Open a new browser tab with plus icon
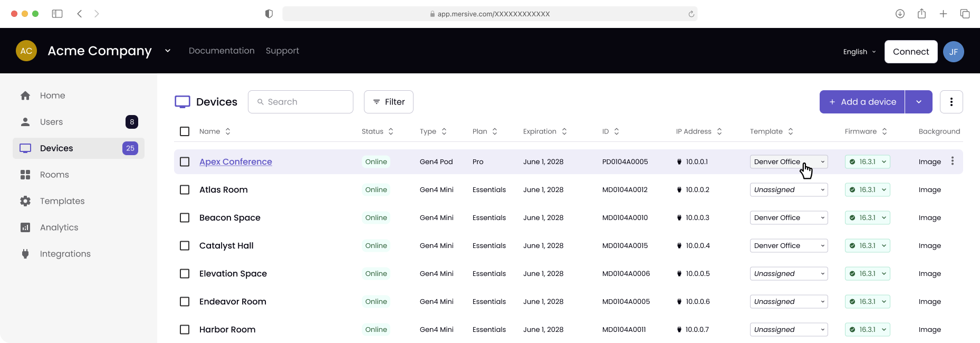Viewport: 980px width, 343px height. click(x=943, y=14)
